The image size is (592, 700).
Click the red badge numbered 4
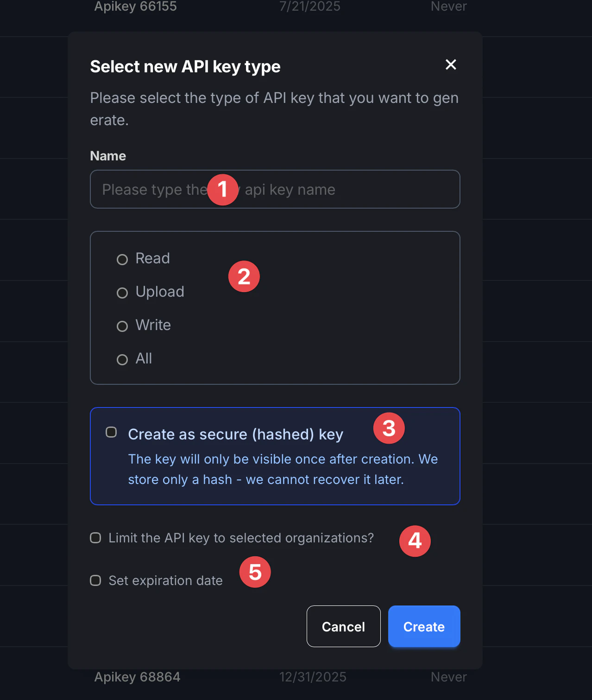415,541
